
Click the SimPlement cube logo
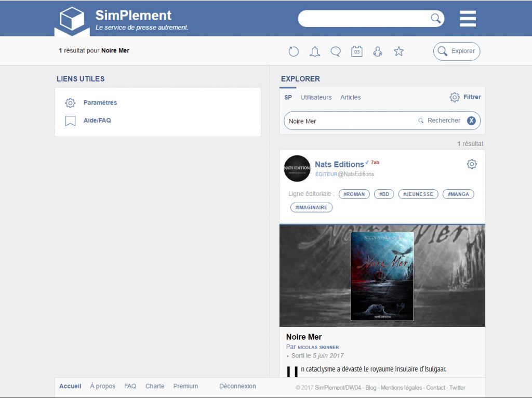click(72, 21)
